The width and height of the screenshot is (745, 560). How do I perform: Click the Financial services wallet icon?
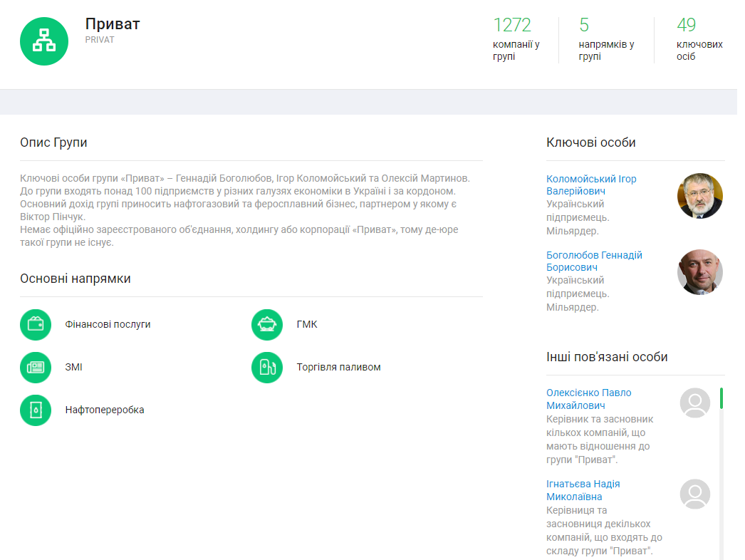coord(36,325)
